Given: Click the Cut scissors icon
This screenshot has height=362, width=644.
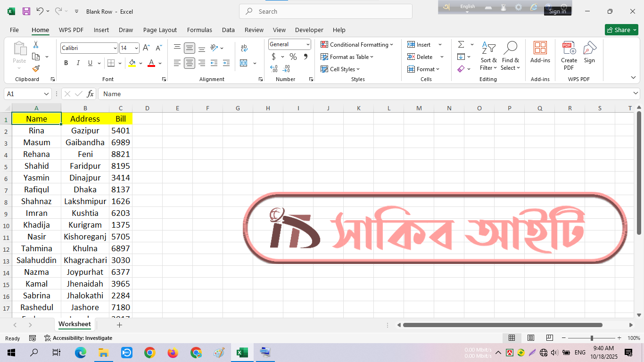Looking at the screenshot, I should pyautogui.click(x=36, y=45).
